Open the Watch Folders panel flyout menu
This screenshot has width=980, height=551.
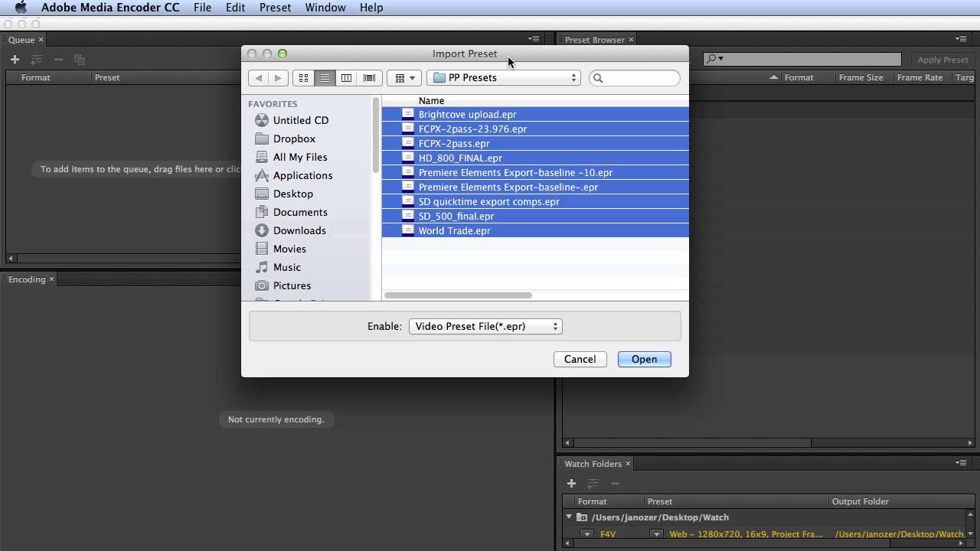pos(961,463)
